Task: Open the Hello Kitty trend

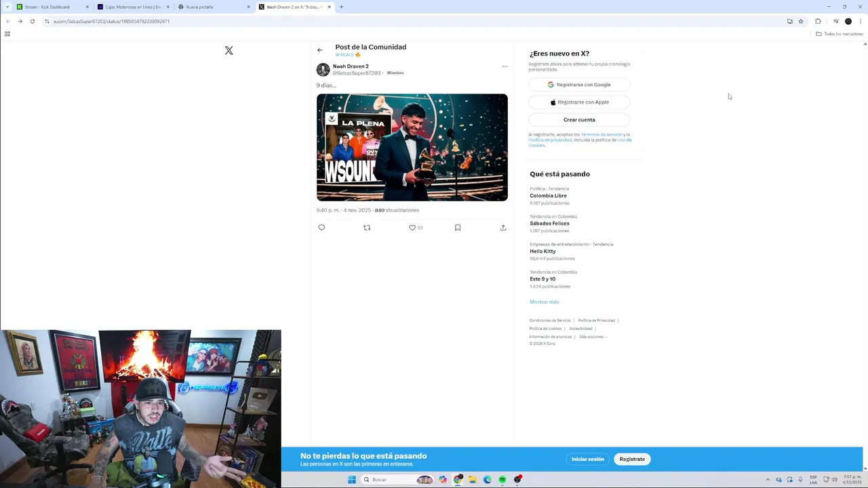Action: point(542,251)
